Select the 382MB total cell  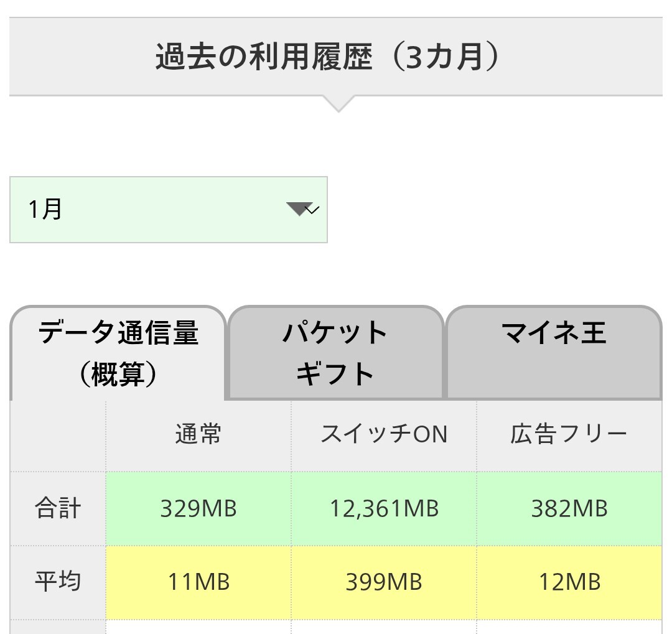coord(569,509)
